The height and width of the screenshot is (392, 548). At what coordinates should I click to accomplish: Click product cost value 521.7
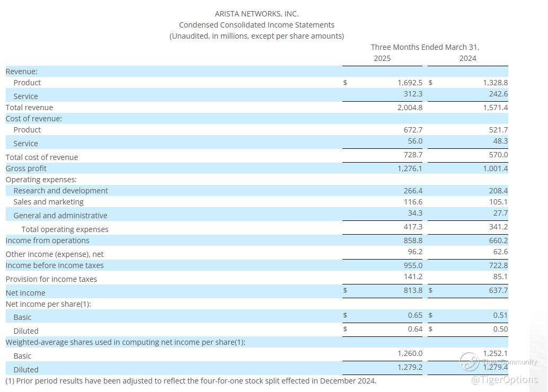pos(498,130)
